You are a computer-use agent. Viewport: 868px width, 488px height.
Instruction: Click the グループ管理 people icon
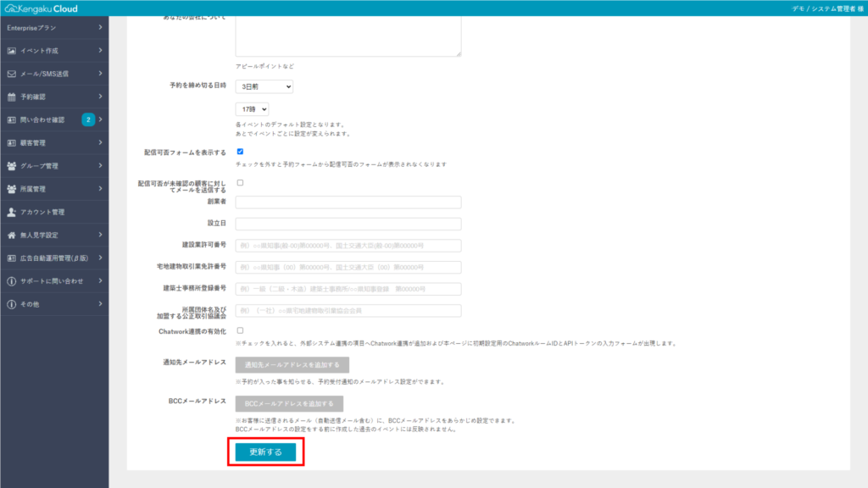click(12, 166)
